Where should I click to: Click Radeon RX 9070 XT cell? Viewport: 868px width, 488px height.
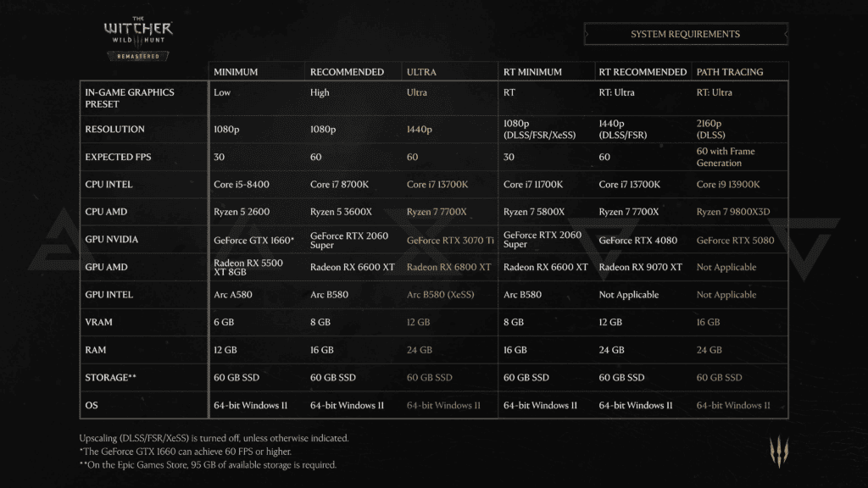pyautogui.click(x=641, y=267)
